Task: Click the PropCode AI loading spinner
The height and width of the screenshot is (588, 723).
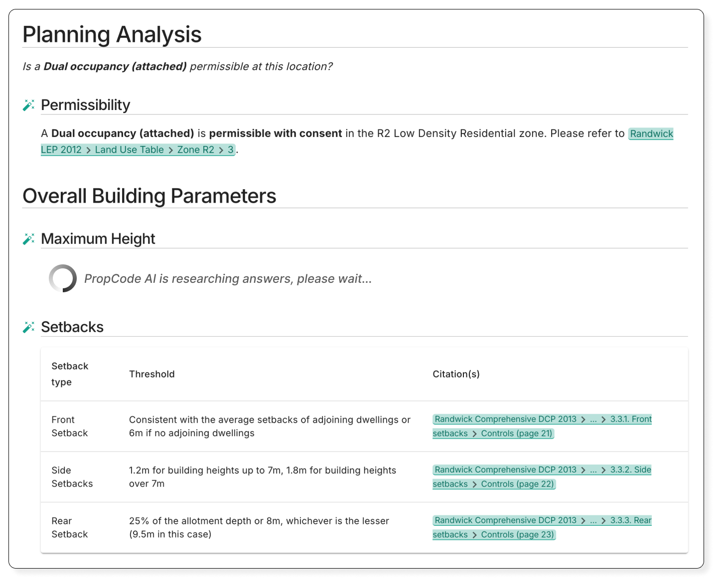Action: (63, 278)
